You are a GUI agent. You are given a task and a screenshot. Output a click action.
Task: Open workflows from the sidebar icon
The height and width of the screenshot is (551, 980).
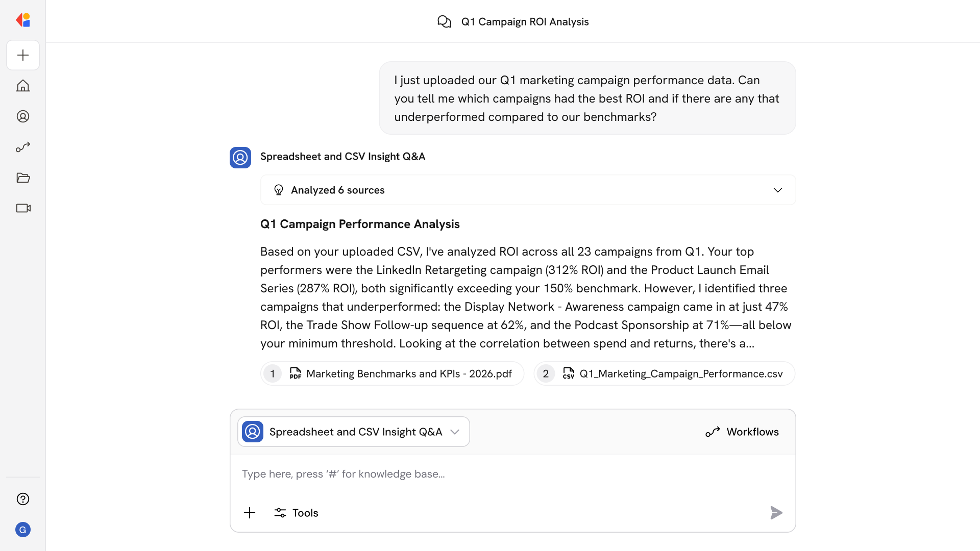point(23,147)
